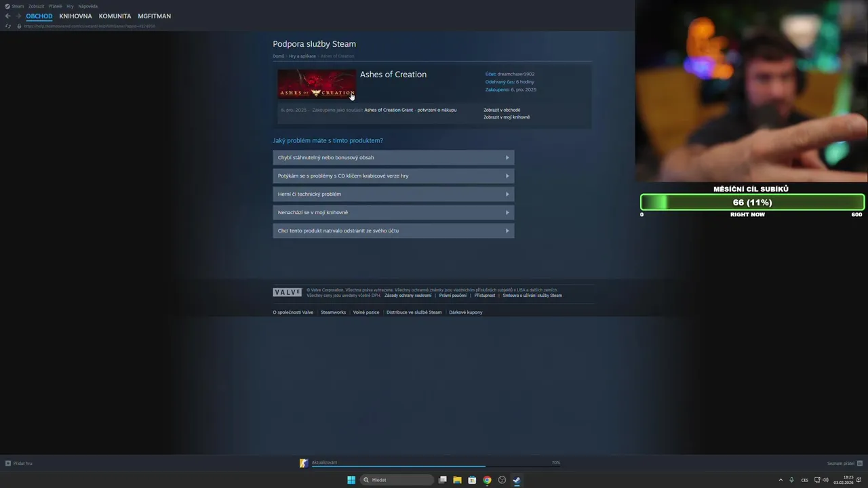This screenshot has height=488, width=868.
Task: Open the Windows Start menu
Action: pos(351,480)
